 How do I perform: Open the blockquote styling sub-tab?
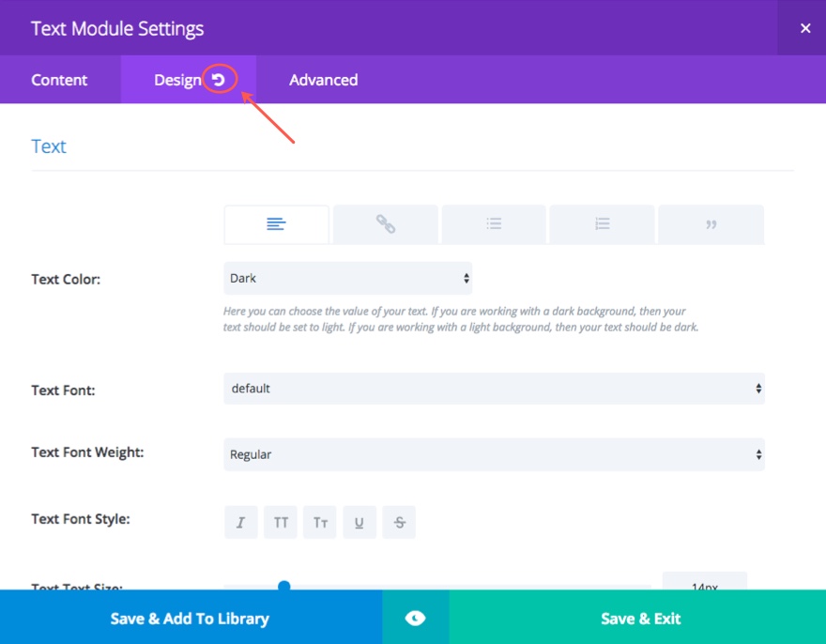point(711,224)
